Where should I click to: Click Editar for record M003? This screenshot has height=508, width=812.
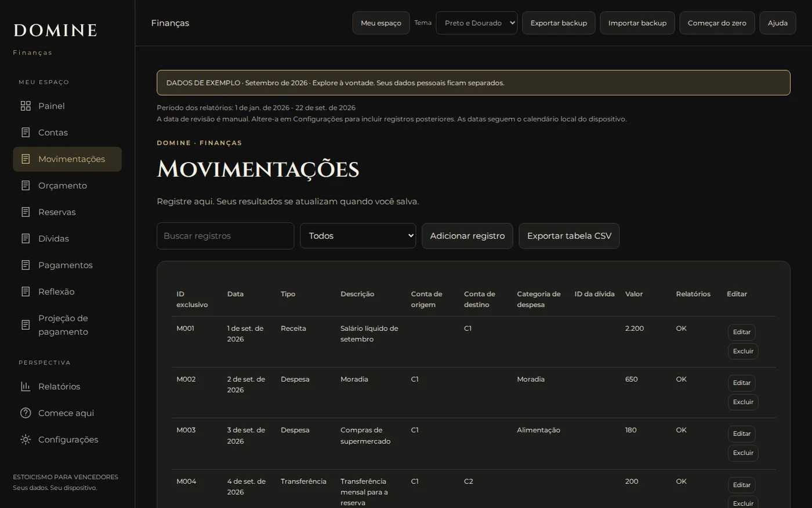742,434
